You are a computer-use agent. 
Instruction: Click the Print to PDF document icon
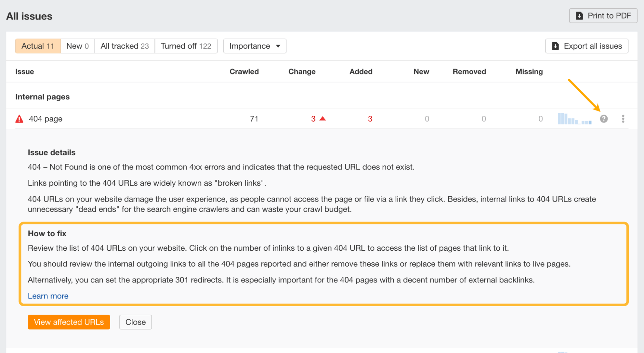click(580, 15)
